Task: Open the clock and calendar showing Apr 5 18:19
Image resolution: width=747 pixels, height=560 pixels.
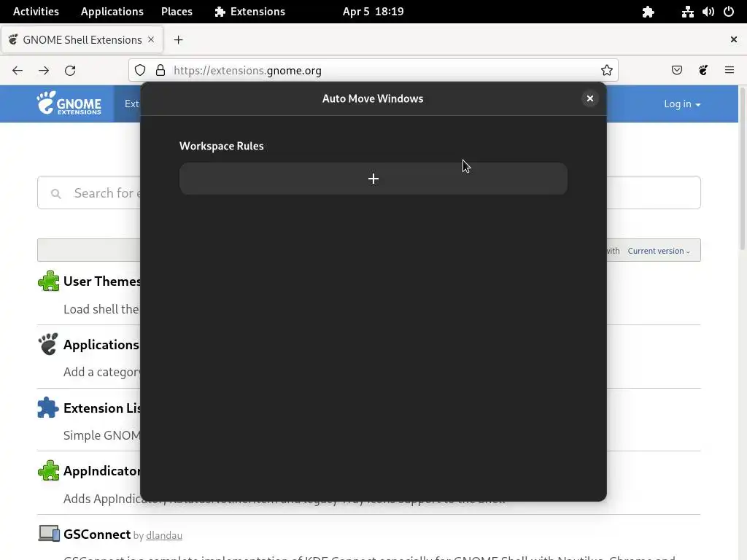Action: [373, 12]
